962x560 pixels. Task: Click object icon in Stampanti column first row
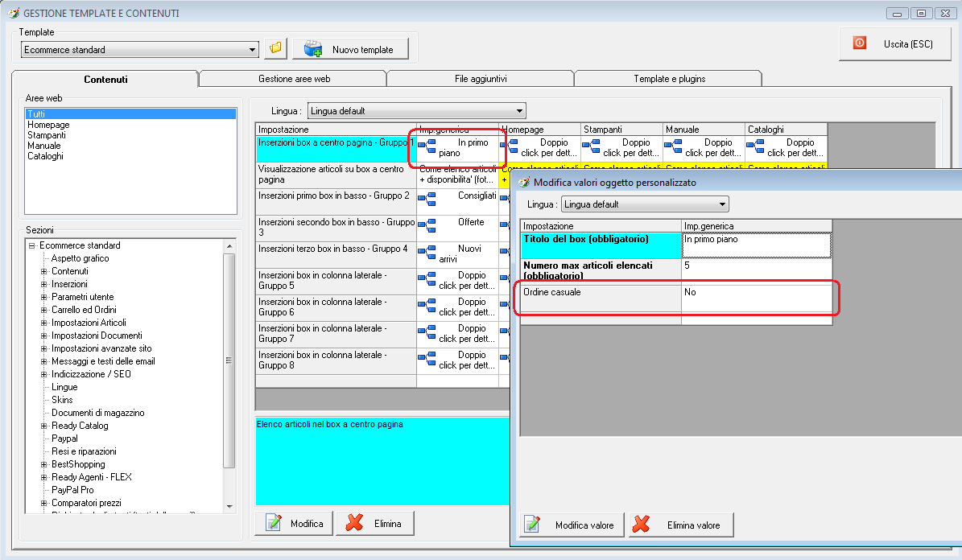592,146
